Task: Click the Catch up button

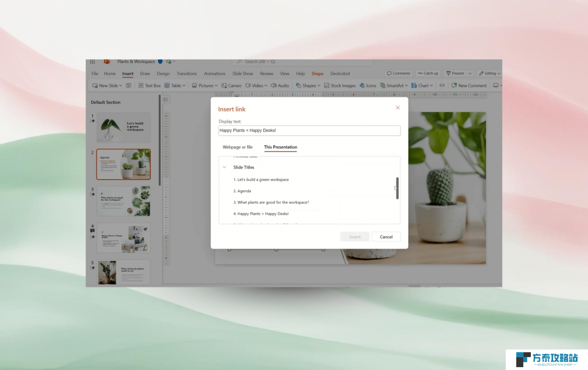Action: click(428, 73)
